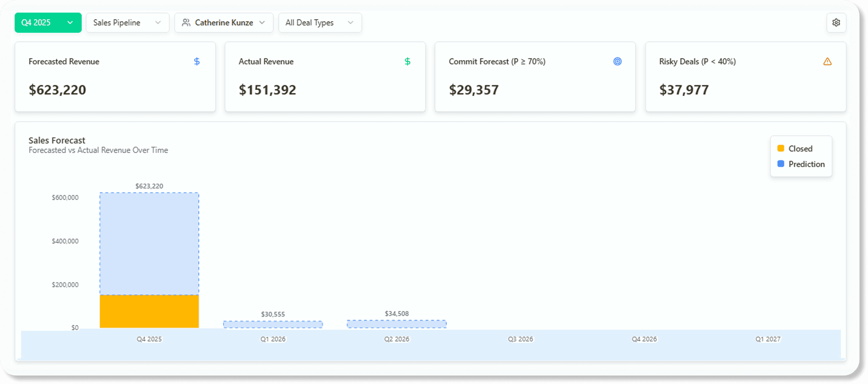The height and width of the screenshot is (384, 868).
Task: Click the Risky Deals $37,977 card
Action: click(745, 77)
